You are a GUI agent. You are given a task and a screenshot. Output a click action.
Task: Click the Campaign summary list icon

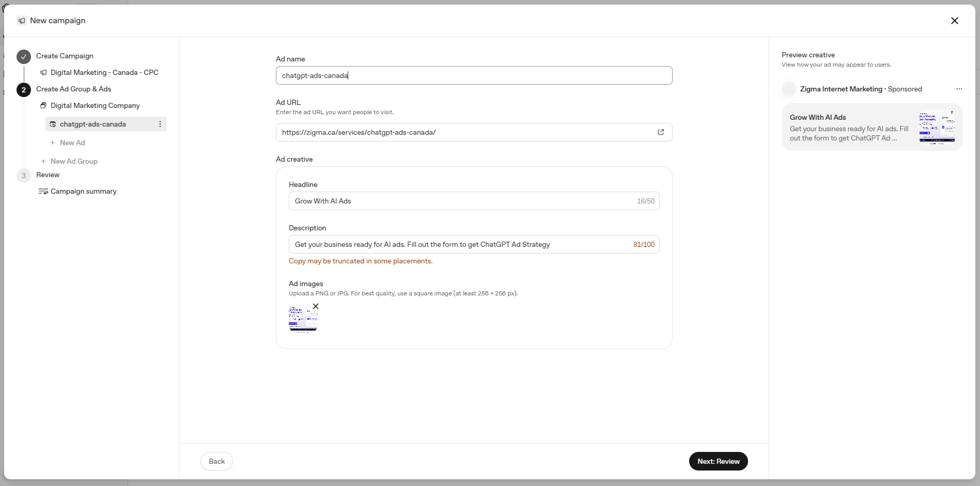coord(43,192)
